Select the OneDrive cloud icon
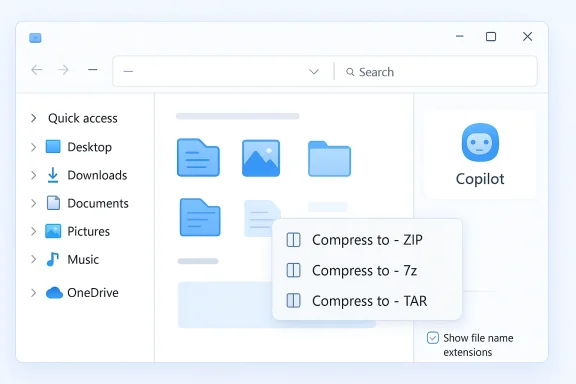The width and height of the screenshot is (576, 384). (x=54, y=293)
